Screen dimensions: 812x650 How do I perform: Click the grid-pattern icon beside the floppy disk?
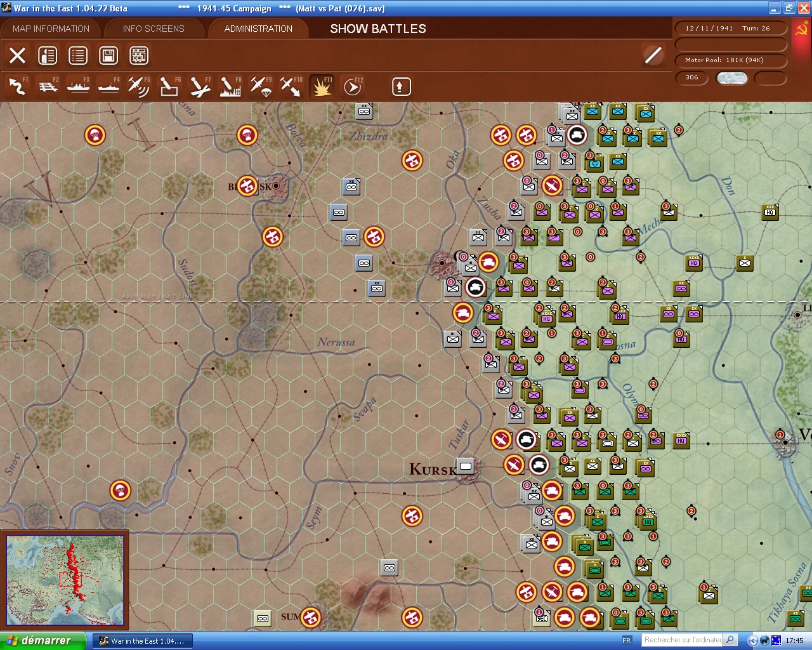139,56
